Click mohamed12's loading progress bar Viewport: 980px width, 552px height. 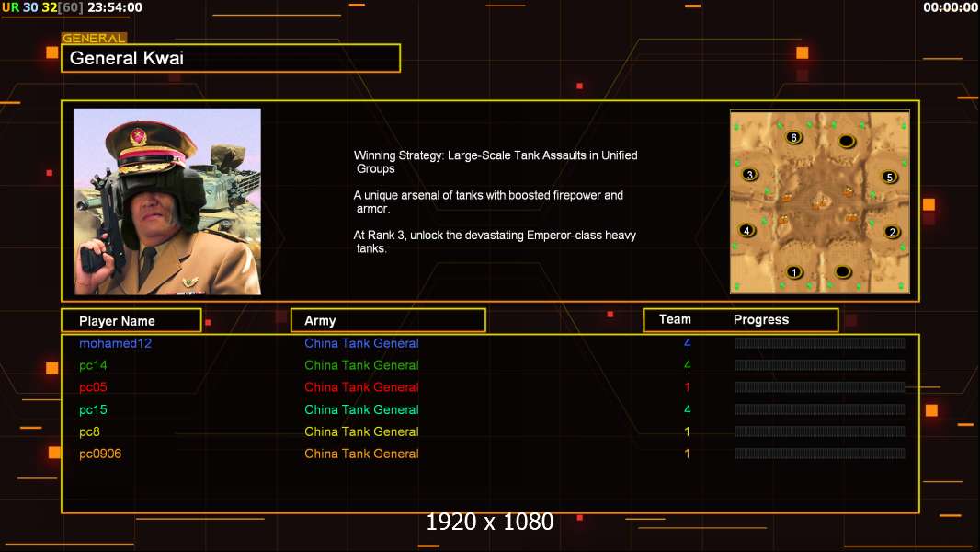pyautogui.click(x=820, y=342)
